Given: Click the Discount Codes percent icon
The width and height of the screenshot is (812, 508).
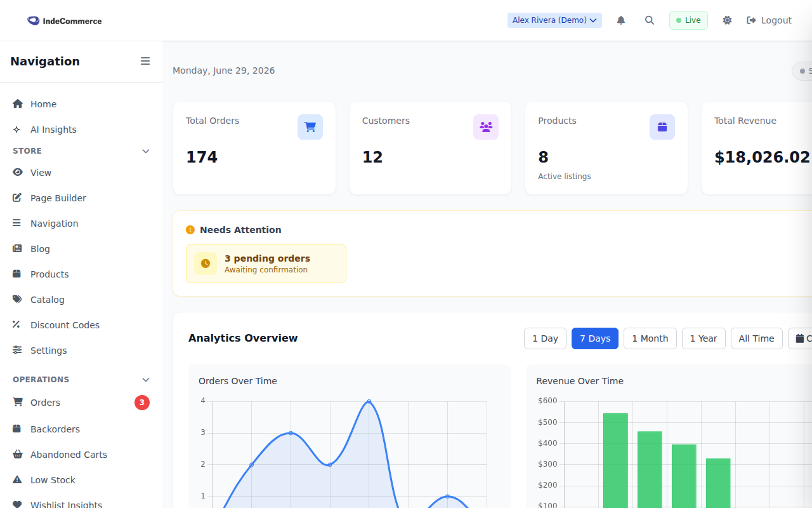Looking at the screenshot, I should click(x=16, y=324).
